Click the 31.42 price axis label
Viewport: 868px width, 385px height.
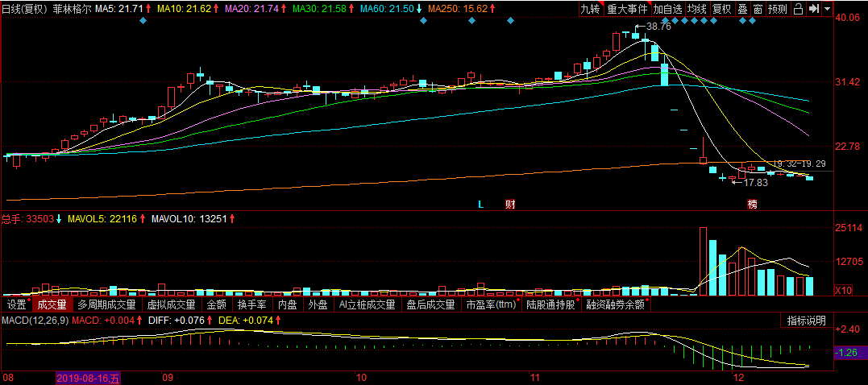(x=846, y=82)
